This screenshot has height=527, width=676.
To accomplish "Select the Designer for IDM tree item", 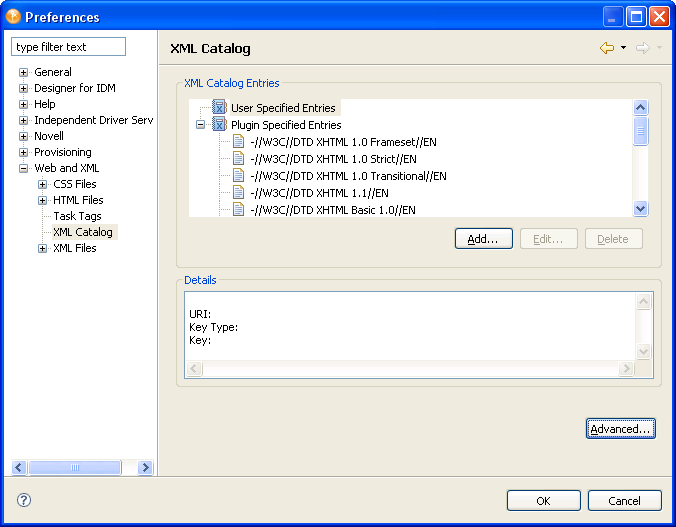I will click(x=75, y=88).
